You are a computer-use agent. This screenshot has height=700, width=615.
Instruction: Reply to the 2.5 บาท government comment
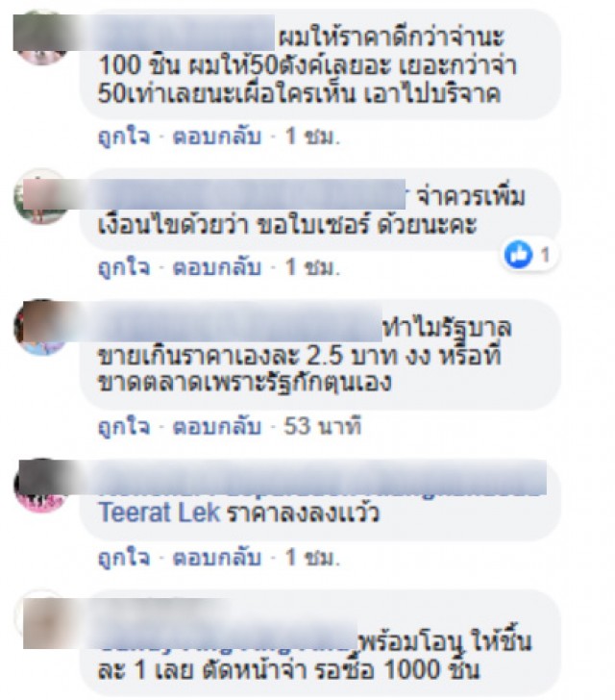click(x=217, y=427)
